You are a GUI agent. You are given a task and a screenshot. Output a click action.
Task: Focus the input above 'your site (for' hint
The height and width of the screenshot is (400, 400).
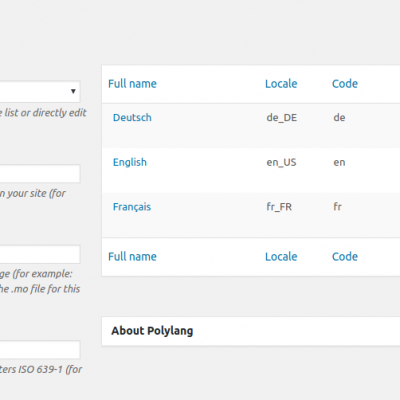pos(40,173)
